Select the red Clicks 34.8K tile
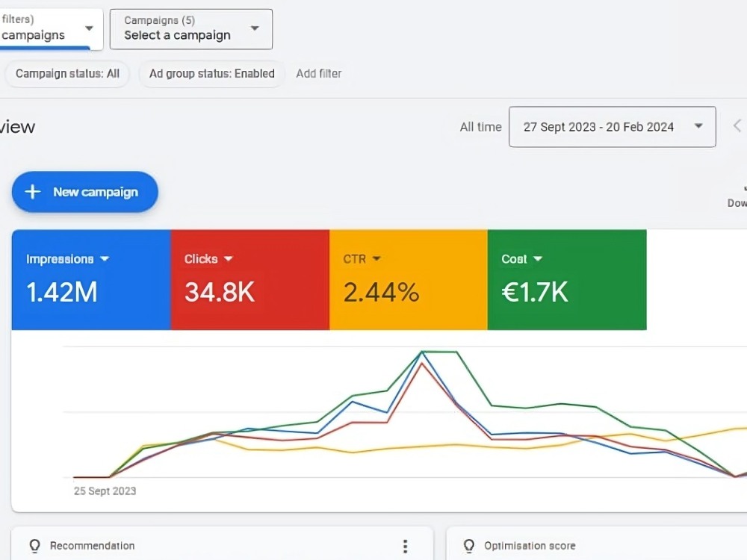 click(x=250, y=279)
